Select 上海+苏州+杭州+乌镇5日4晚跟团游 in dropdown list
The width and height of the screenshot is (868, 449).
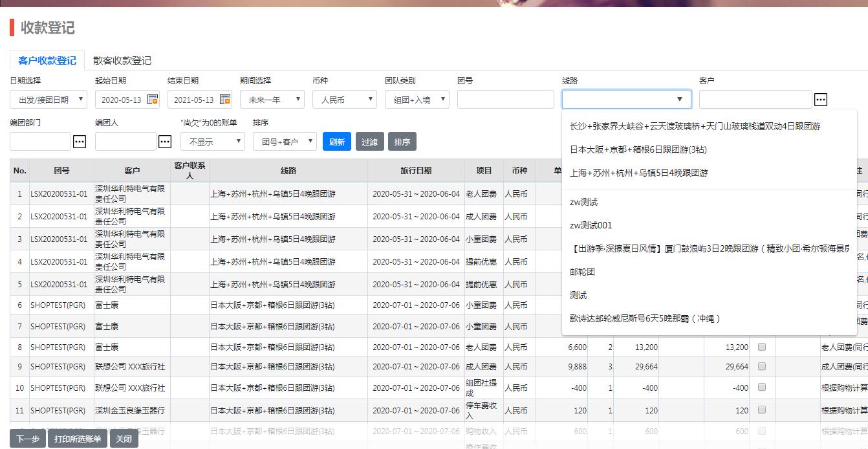coord(710,173)
